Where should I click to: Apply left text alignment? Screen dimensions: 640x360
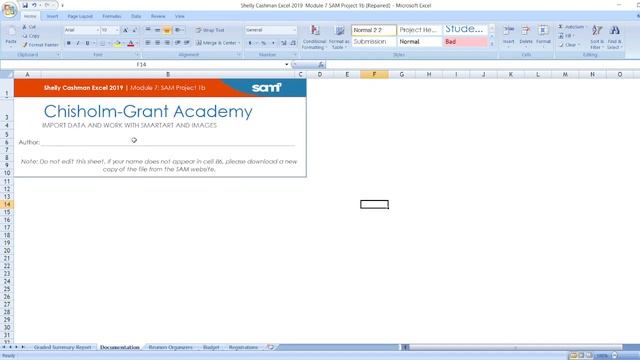point(148,43)
